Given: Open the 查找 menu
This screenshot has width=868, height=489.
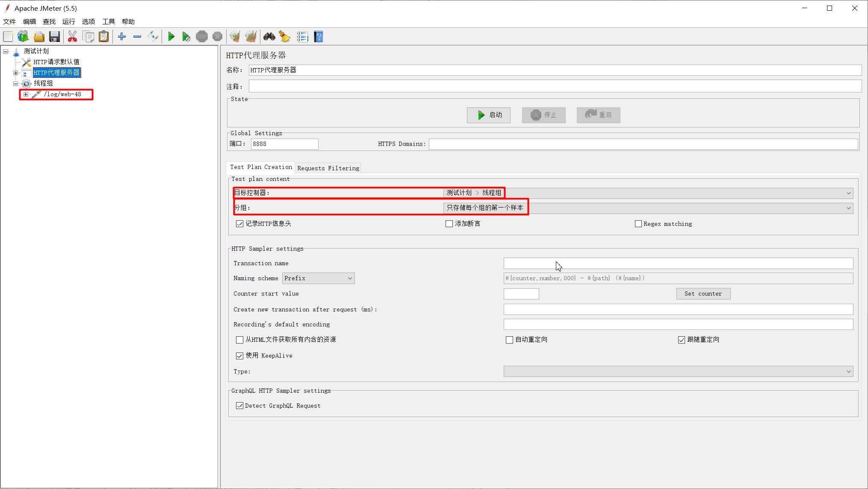Looking at the screenshot, I should (49, 21).
